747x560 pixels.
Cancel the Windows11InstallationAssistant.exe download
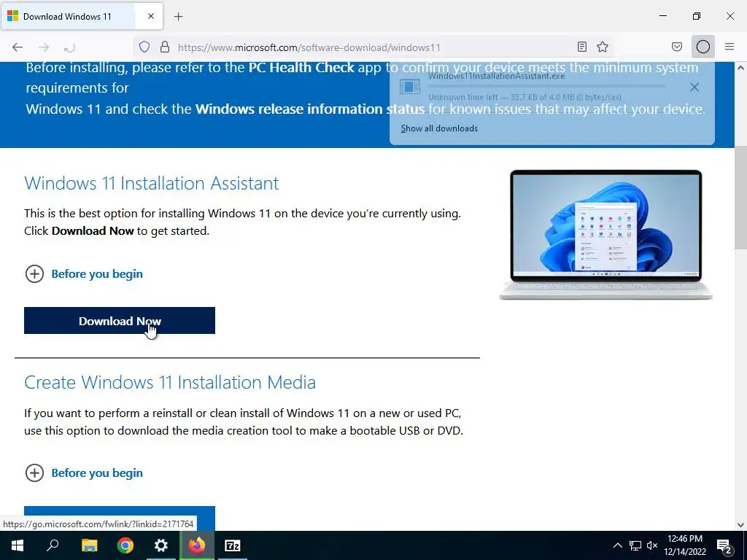(694, 87)
